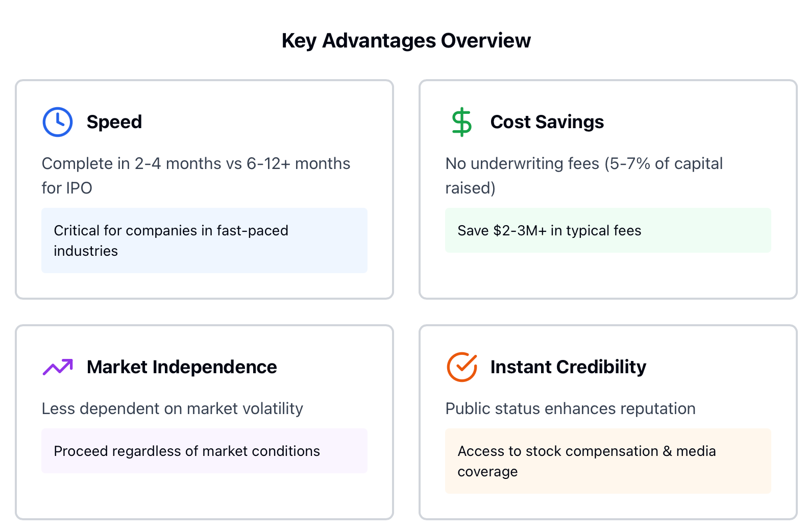Click the green Save $2-3M+ highlight box
807x532 pixels.
pyautogui.click(x=608, y=230)
